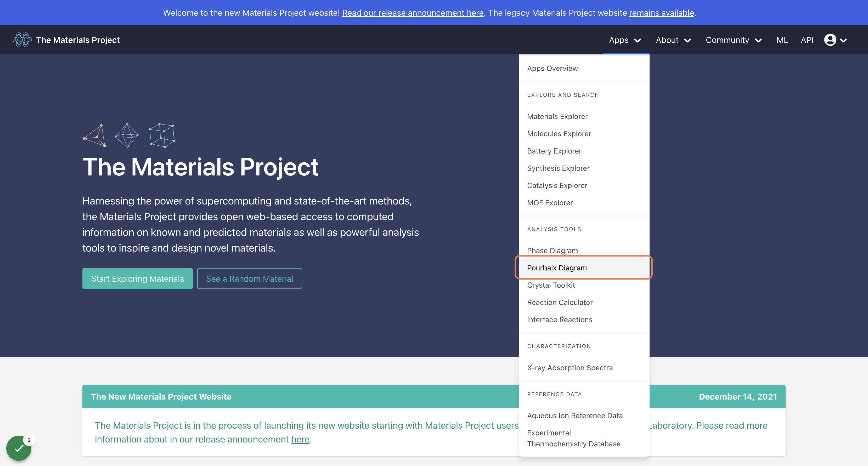868x466 pixels.
Task: Open Crystal Toolkit
Action: (x=584, y=285)
